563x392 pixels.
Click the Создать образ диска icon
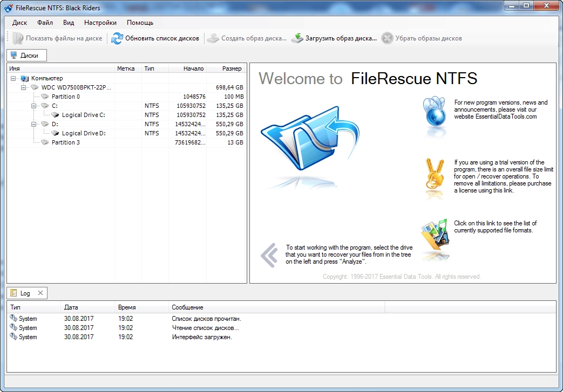click(x=213, y=38)
